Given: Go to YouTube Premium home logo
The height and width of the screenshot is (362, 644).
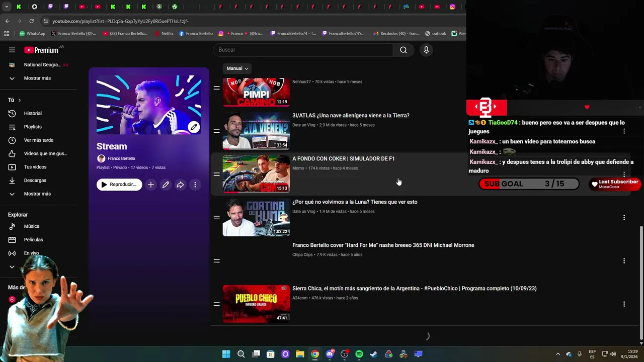Looking at the screenshot, I should [41, 50].
